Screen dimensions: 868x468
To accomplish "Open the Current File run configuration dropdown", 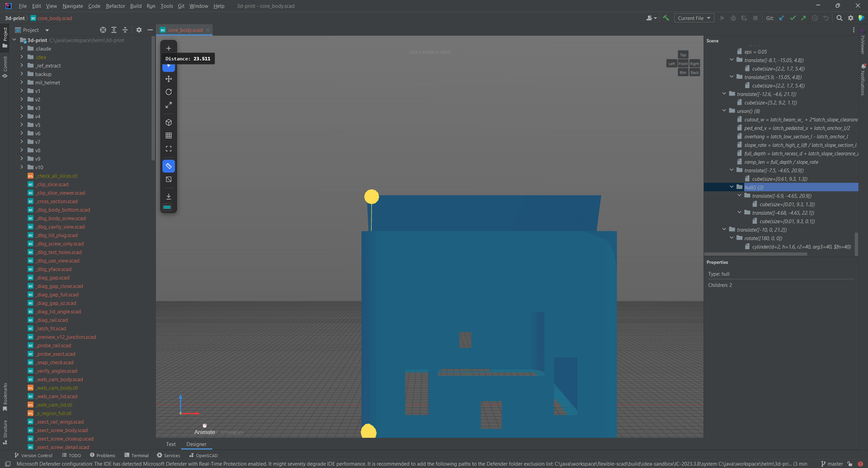I will (x=694, y=18).
